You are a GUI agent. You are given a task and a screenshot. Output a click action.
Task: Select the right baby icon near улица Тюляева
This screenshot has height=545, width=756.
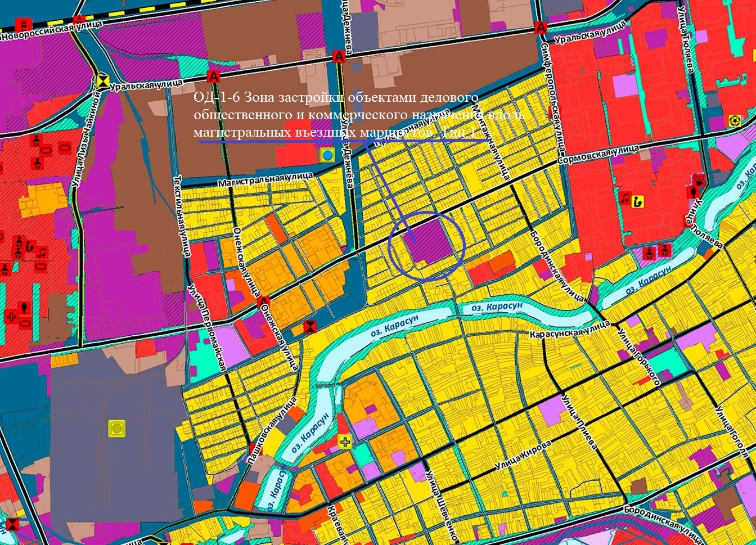tap(665, 250)
